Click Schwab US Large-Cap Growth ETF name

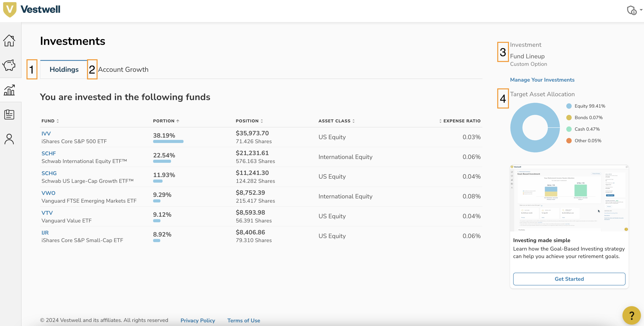click(x=87, y=181)
